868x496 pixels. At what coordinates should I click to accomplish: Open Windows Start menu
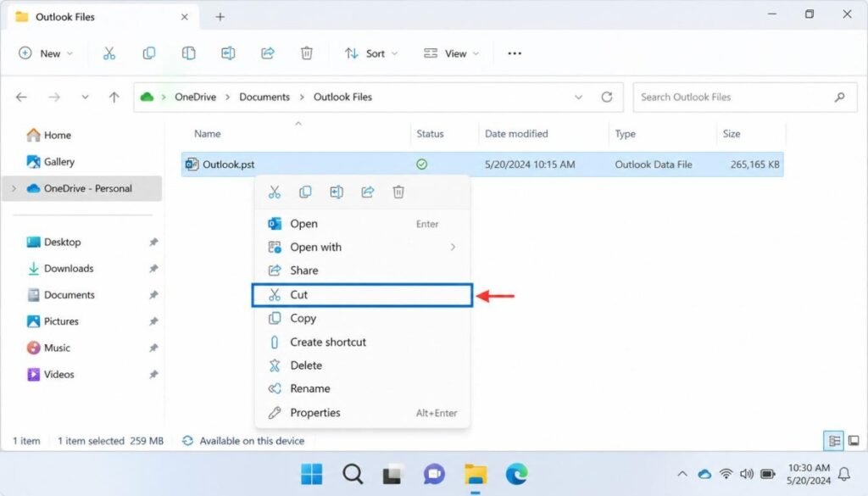coord(312,475)
